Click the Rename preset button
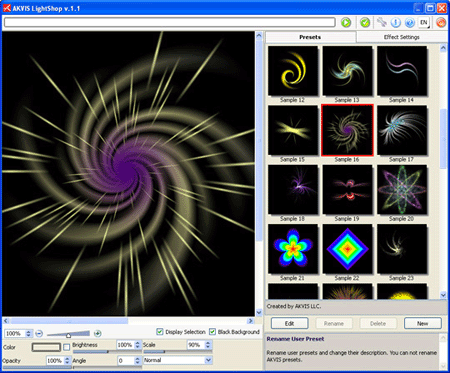450x373 pixels. [x=334, y=323]
